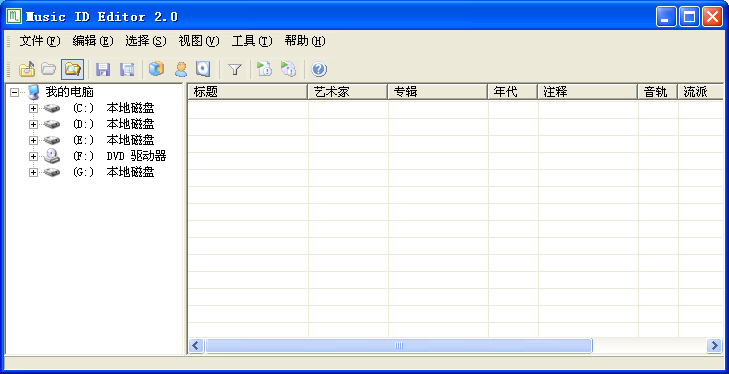Maximize the Music ID Editor window

pos(689,17)
